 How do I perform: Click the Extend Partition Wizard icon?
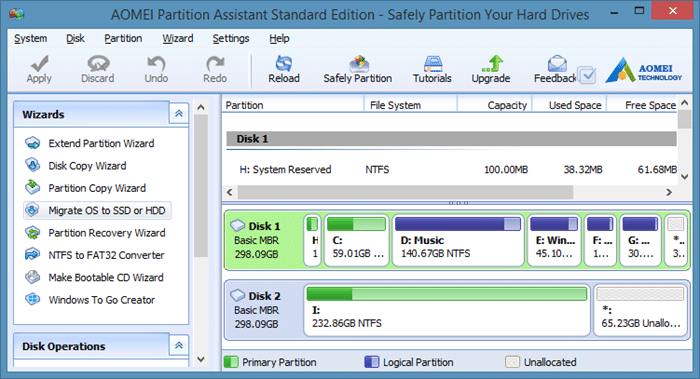(x=33, y=143)
